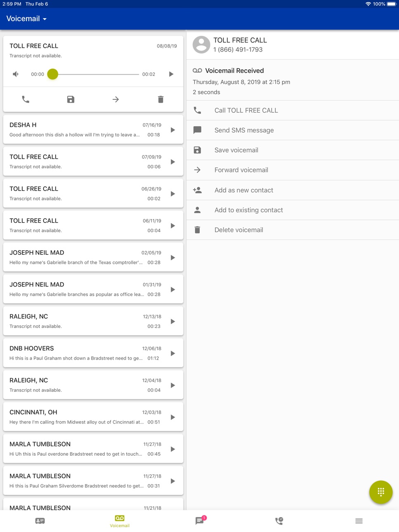The image size is (399, 532).
Task: Mute audio with the speaker icon
Action: click(x=16, y=74)
